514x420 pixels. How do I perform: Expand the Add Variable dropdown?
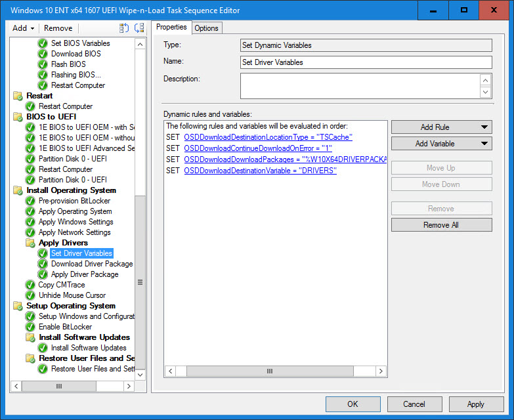tap(441, 144)
